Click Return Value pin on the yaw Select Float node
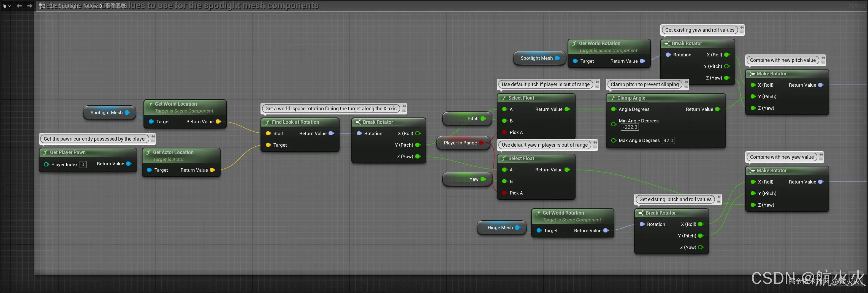 coord(567,170)
